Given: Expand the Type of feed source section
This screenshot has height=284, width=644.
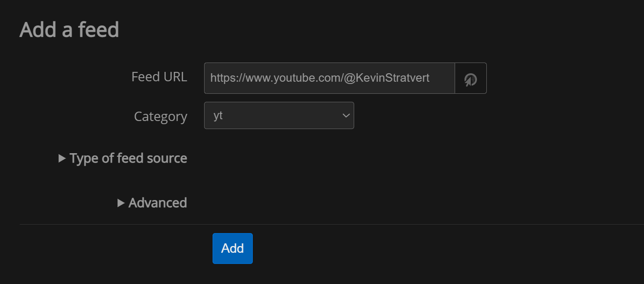Looking at the screenshot, I should click(123, 158).
